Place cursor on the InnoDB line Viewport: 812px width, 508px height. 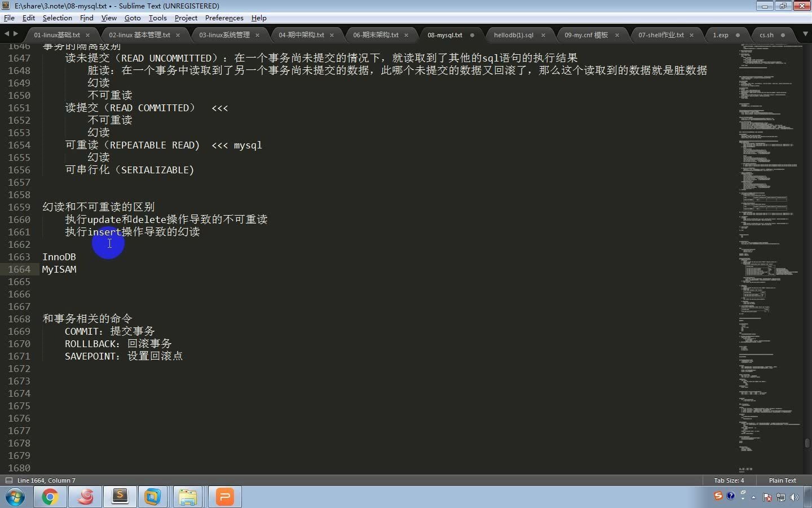59,257
